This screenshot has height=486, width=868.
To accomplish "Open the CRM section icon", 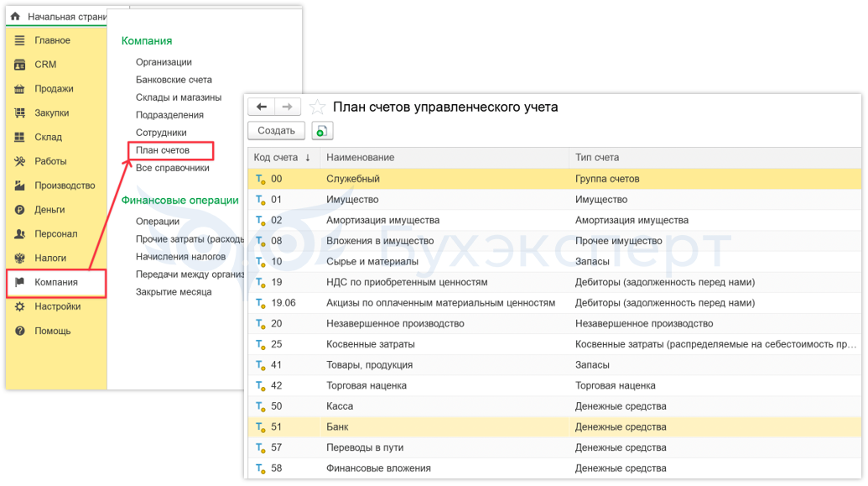I will 19,65.
